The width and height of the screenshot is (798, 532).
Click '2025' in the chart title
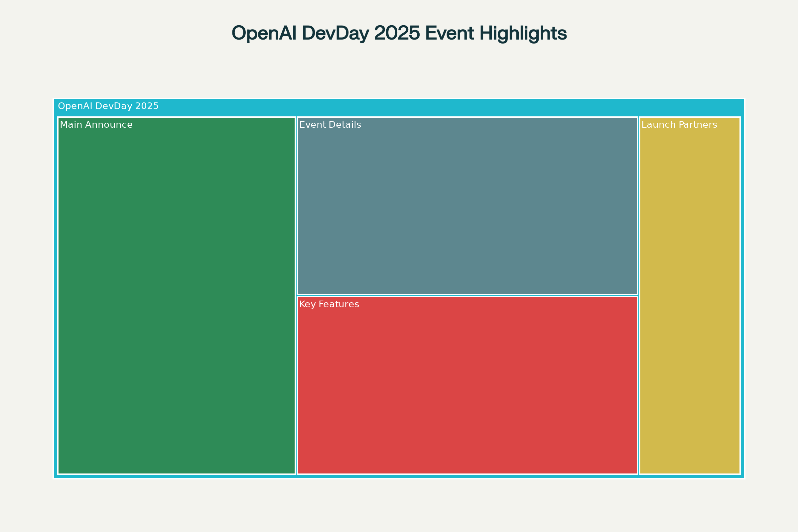pos(397,33)
